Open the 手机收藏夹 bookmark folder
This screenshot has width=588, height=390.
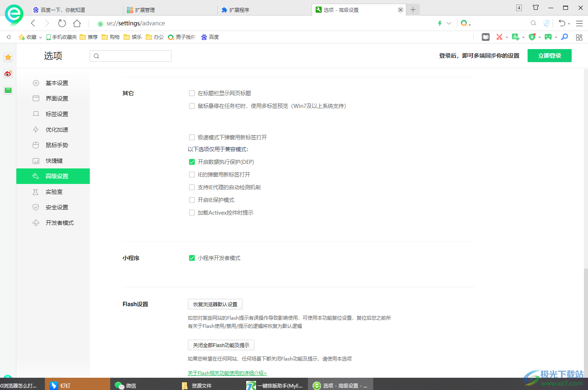[x=62, y=37]
